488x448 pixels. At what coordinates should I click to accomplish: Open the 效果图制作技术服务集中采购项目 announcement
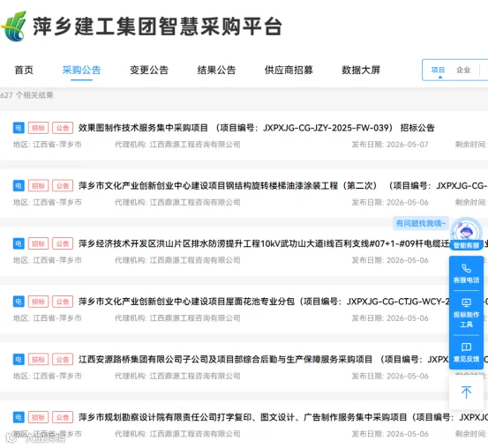coord(257,128)
